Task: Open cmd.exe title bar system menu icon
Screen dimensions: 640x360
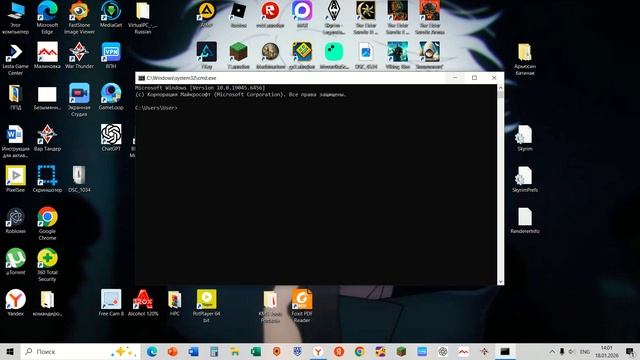Action: (141, 78)
